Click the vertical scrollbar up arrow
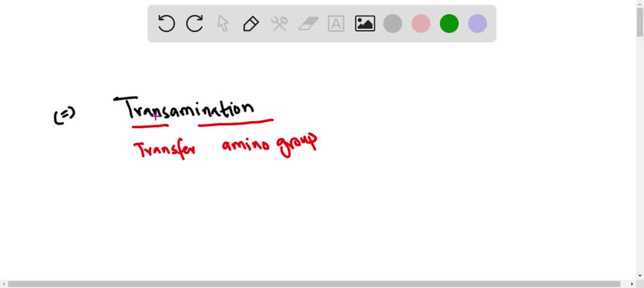 point(640,4)
